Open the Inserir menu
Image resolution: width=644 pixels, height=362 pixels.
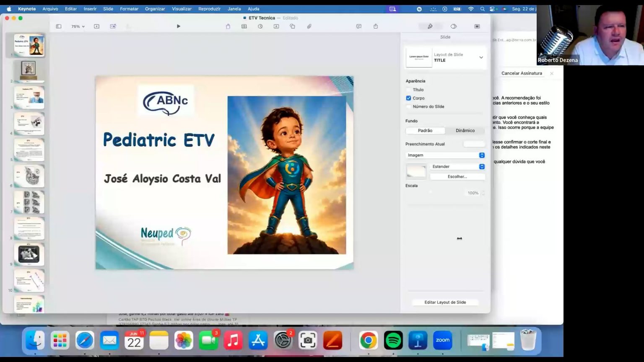coord(90,9)
